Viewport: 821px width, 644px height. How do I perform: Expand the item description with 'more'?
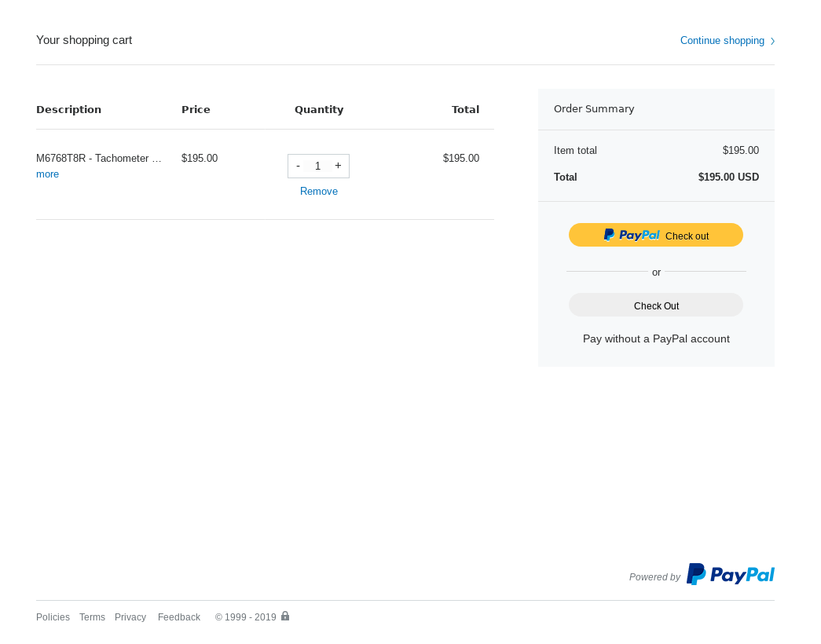coord(47,174)
